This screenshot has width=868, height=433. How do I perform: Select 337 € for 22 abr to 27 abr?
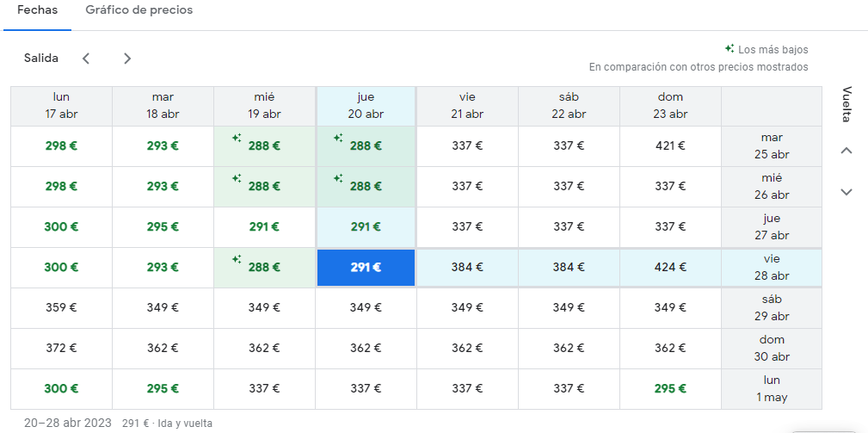(x=569, y=227)
